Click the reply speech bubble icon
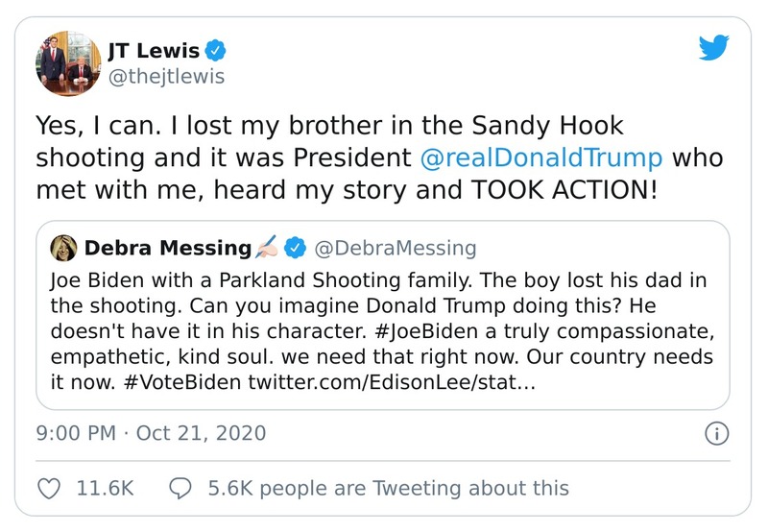Viewport: 768px width, 532px height. pyautogui.click(x=181, y=488)
